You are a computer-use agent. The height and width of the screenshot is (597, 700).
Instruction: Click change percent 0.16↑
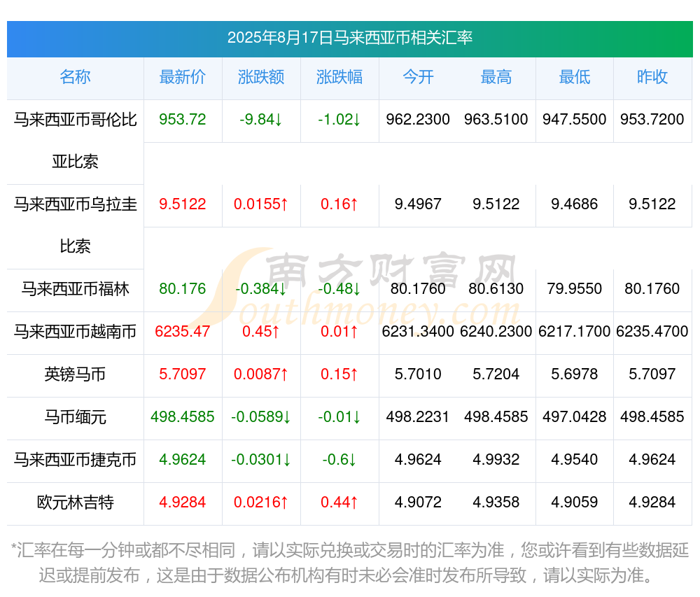click(x=339, y=204)
